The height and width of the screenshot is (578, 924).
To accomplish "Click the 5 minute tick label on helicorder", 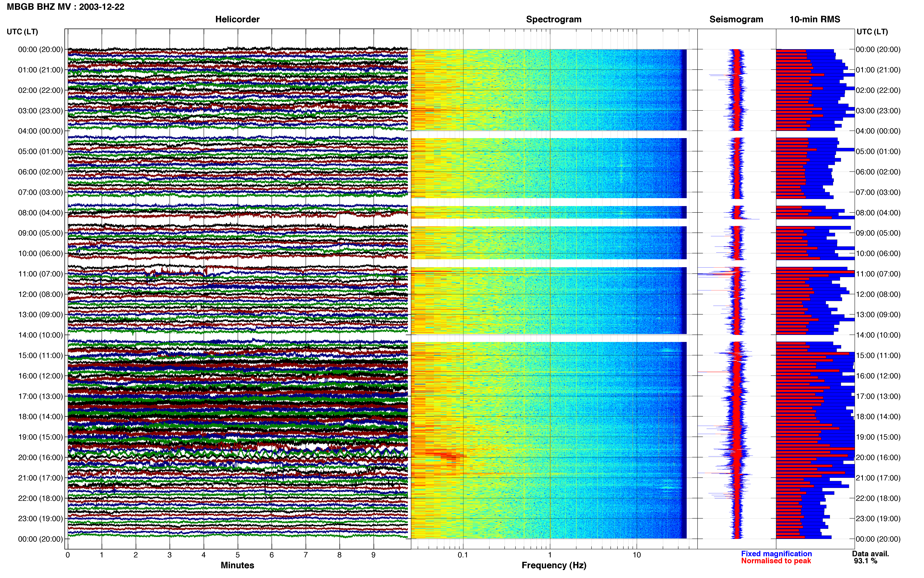I will (238, 555).
